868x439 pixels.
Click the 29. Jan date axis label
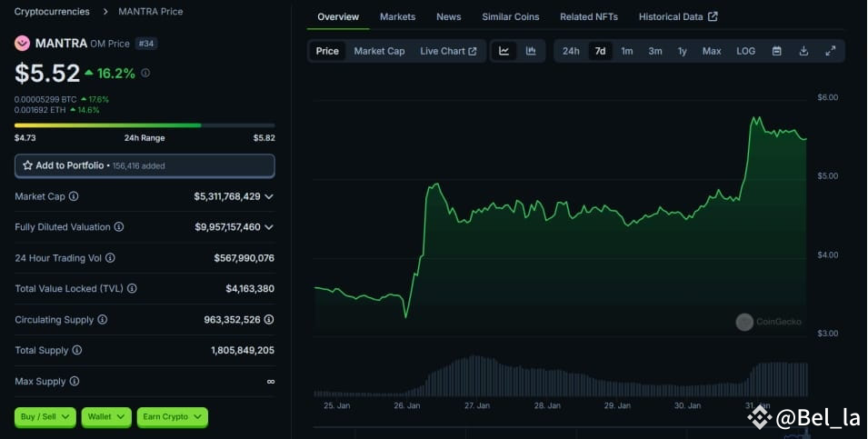(617, 405)
